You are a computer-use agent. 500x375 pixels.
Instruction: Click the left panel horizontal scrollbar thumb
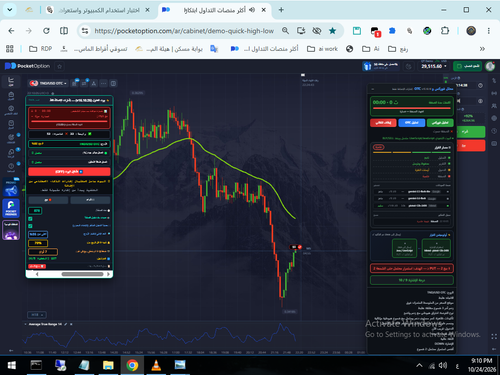tap(82, 274)
